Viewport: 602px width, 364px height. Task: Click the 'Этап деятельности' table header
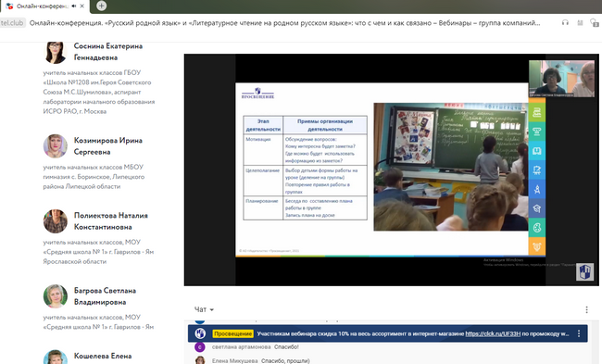(x=263, y=125)
